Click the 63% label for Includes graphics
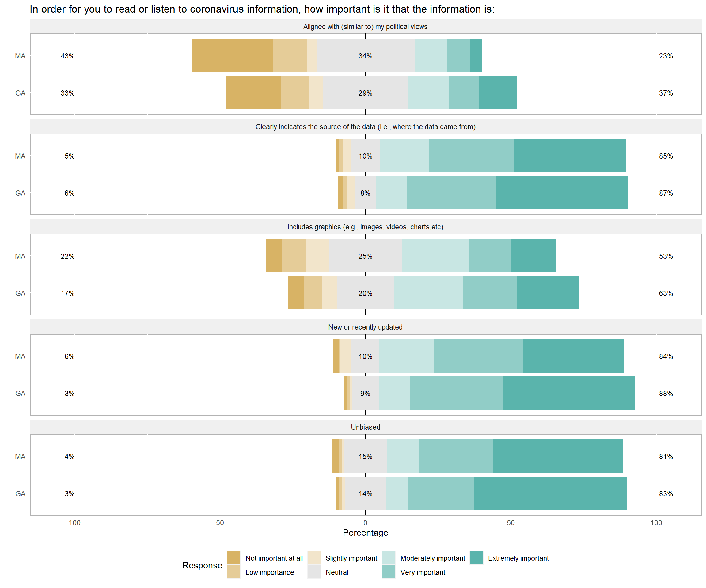The height and width of the screenshot is (588, 706). 666,293
